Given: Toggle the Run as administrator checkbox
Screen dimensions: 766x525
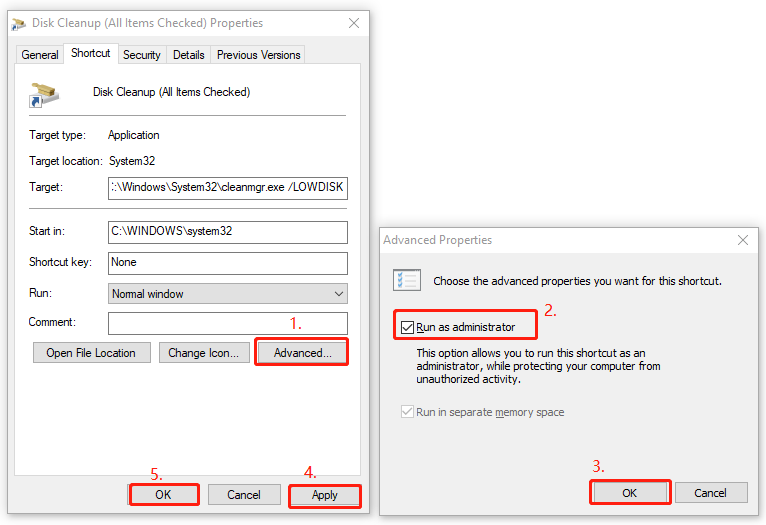Looking at the screenshot, I should click(407, 327).
